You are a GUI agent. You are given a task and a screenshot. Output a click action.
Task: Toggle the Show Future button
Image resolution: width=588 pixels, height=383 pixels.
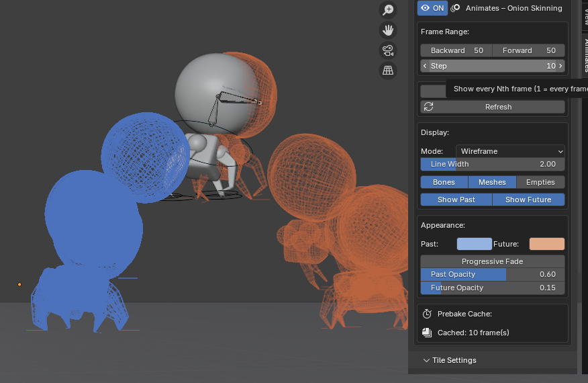[528, 200]
